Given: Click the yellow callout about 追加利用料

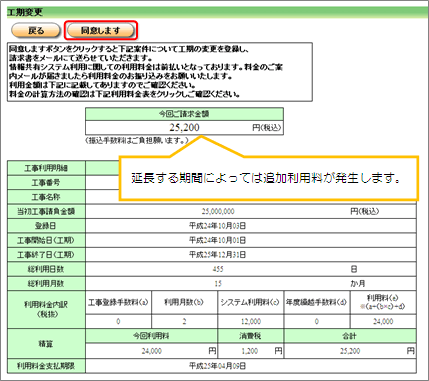Looking at the screenshot, I should click(269, 178).
